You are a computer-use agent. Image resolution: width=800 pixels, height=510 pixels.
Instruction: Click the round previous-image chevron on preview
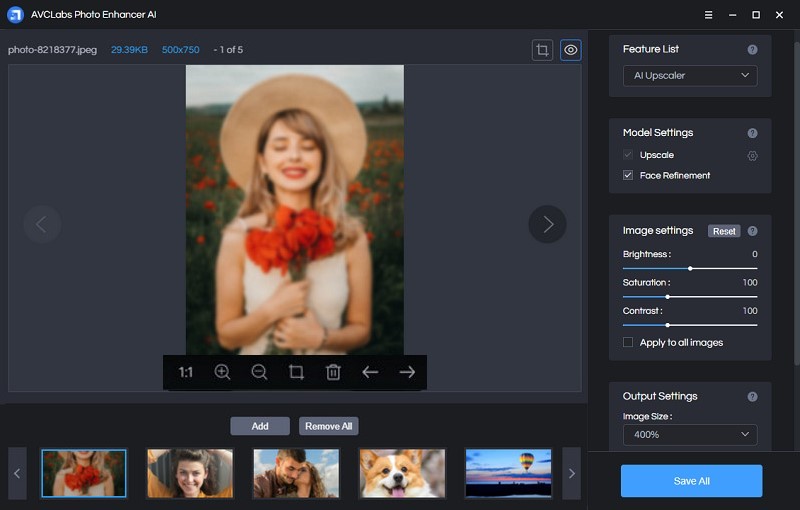42,224
